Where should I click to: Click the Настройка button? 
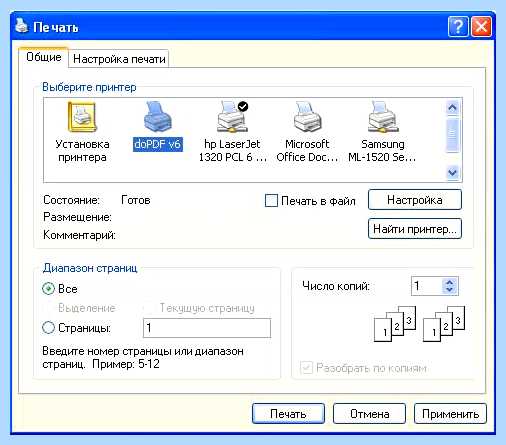415,200
